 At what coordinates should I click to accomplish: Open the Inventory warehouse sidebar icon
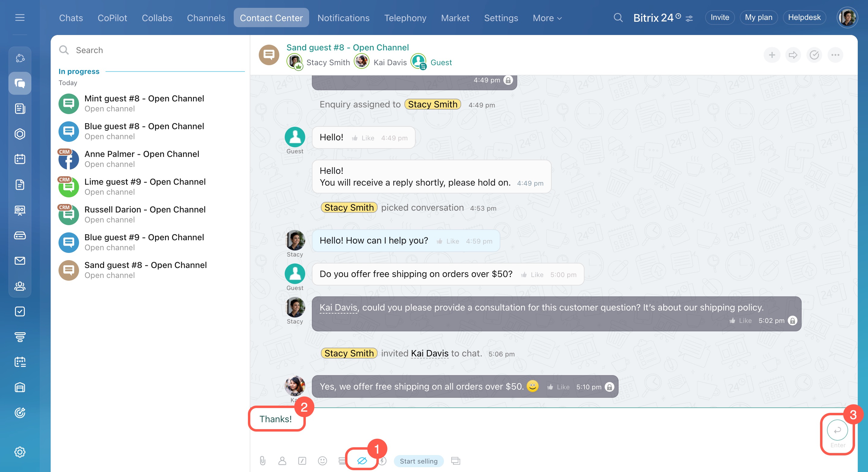(x=20, y=387)
